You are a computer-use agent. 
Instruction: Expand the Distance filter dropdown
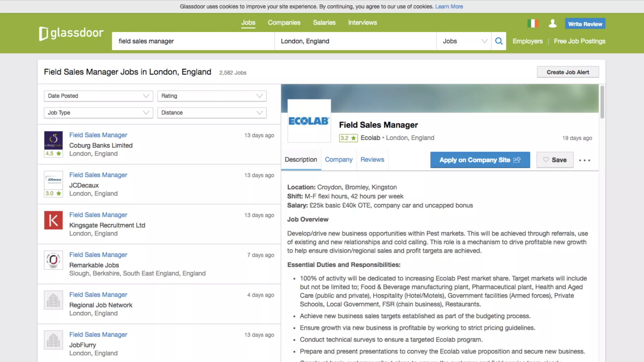coord(212,113)
